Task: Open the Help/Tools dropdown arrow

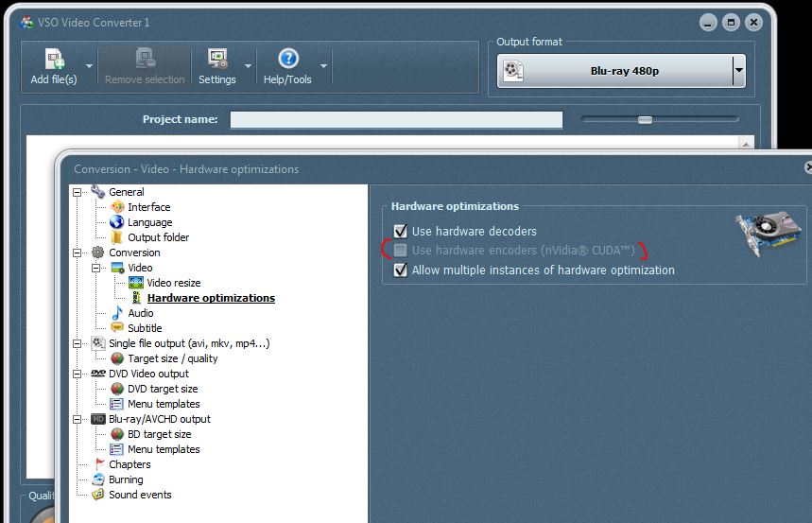Action: click(x=323, y=66)
